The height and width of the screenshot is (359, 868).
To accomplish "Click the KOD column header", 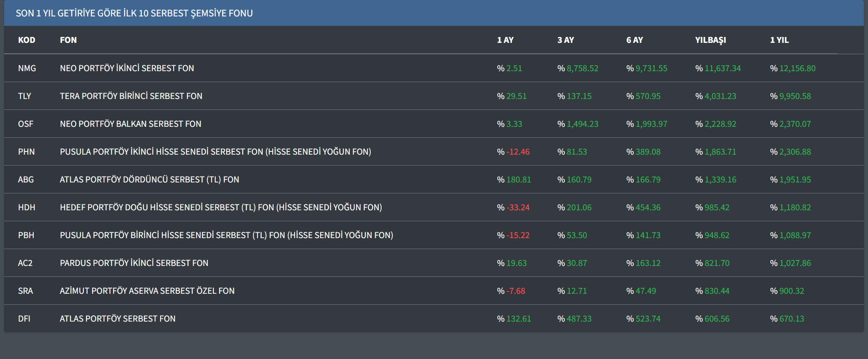I will click(x=26, y=40).
